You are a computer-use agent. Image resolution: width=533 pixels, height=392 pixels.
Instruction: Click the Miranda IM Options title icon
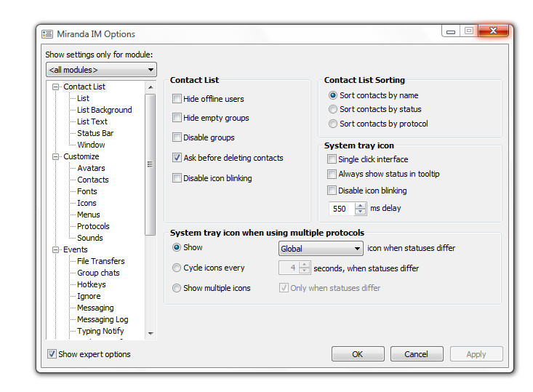pyautogui.click(x=47, y=34)
